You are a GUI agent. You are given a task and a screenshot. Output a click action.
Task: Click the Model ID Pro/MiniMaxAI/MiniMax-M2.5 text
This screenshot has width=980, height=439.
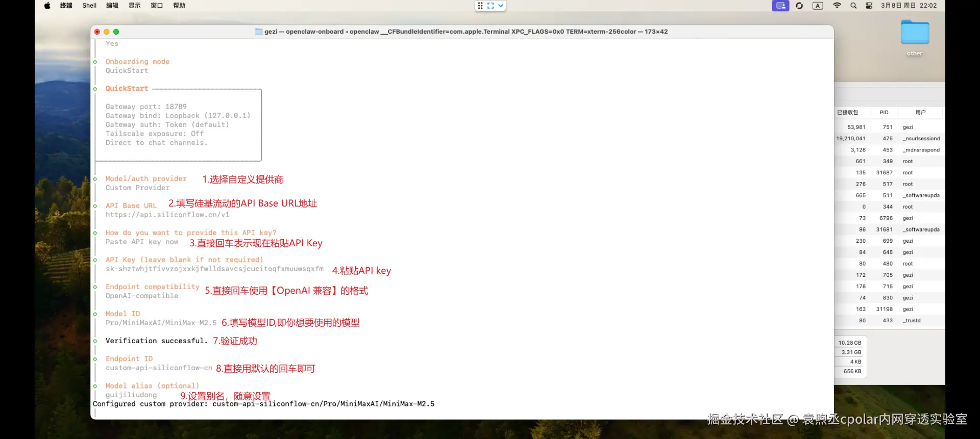coord(161,323)
